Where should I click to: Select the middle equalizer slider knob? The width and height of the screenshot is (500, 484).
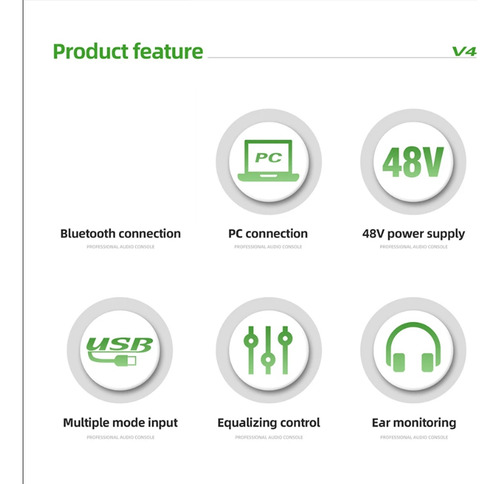tap(268, 360)
